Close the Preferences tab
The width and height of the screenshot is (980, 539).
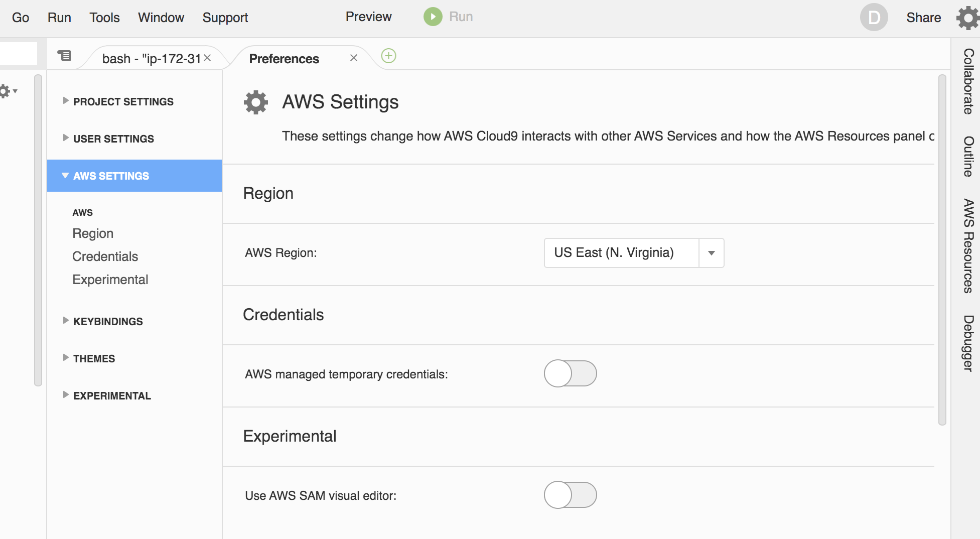[354, 58]
